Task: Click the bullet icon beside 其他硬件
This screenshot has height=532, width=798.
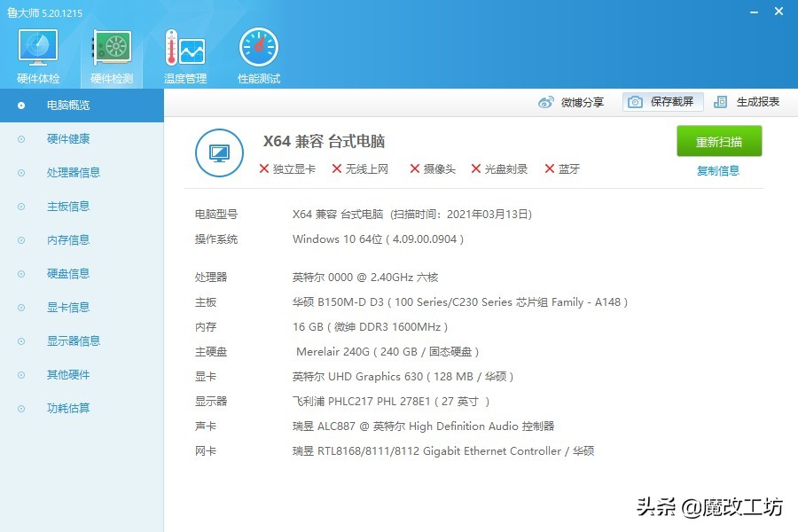Action: (x=21, y=375)
